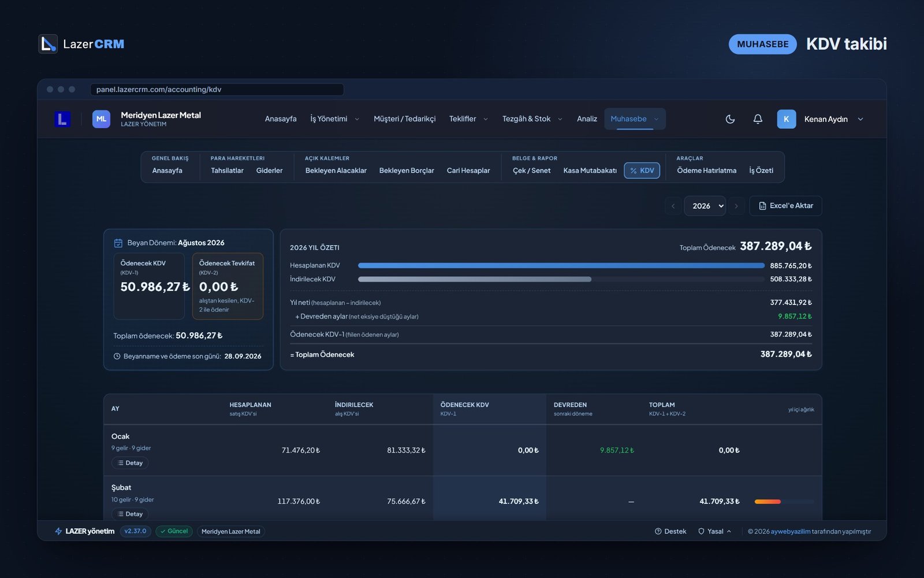Expand the İş Yönetimi menu

click(335, 119)
